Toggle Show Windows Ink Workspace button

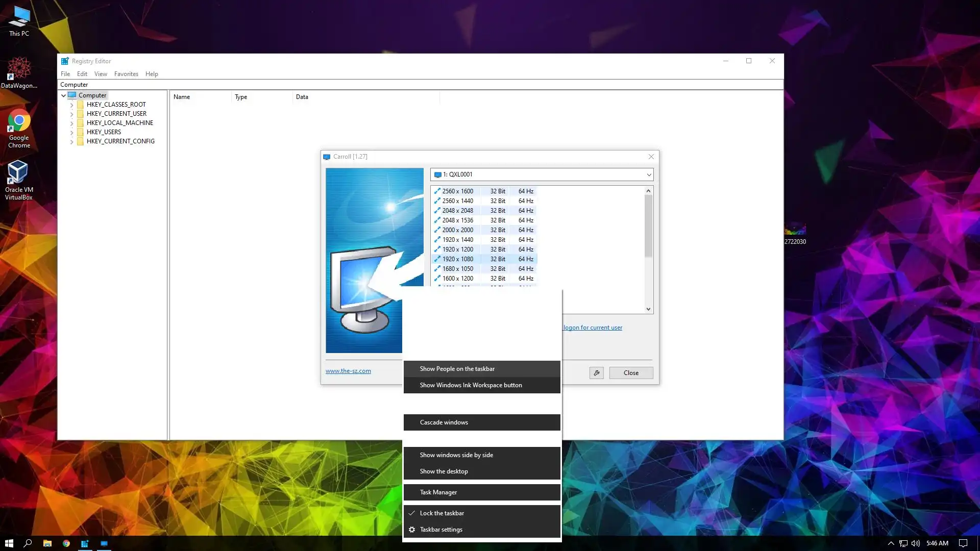(x=471, y=385)
